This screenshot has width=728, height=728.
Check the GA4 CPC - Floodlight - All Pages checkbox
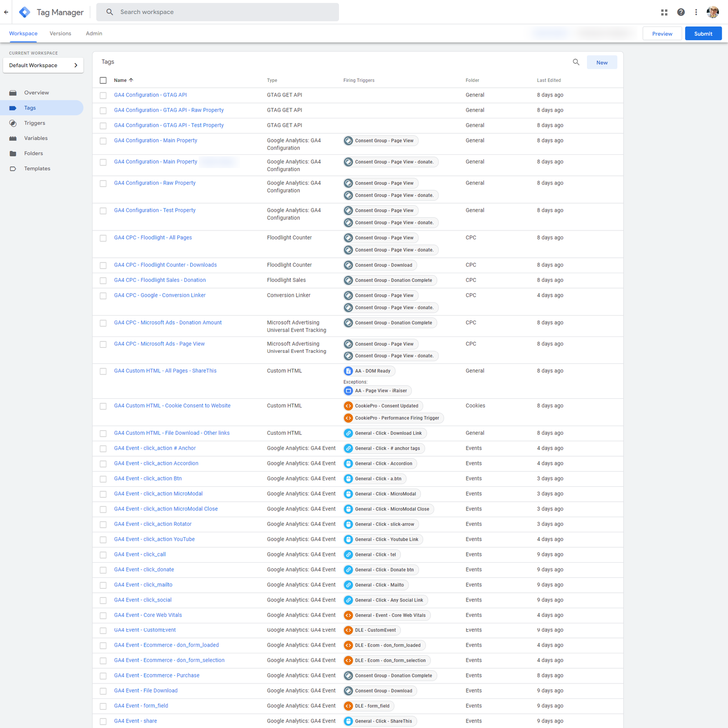tap(103, 238)
